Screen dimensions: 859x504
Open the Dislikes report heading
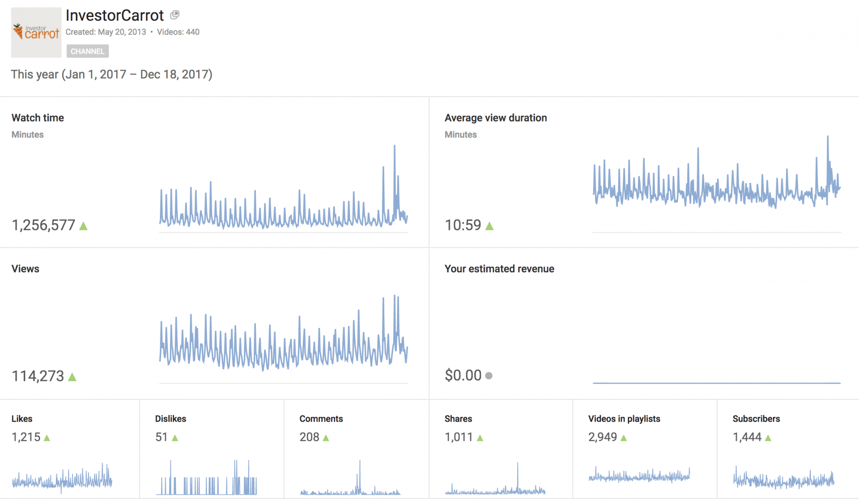170,419
